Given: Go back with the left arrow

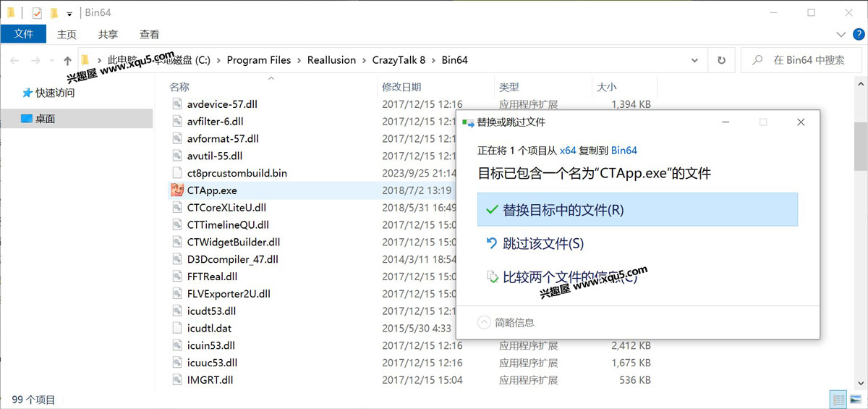Looking at the screenshot, I should point(15,61).
